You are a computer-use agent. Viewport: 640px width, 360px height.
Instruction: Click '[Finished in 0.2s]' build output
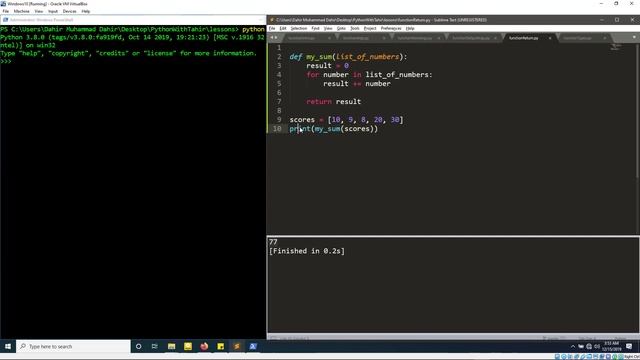307,251
